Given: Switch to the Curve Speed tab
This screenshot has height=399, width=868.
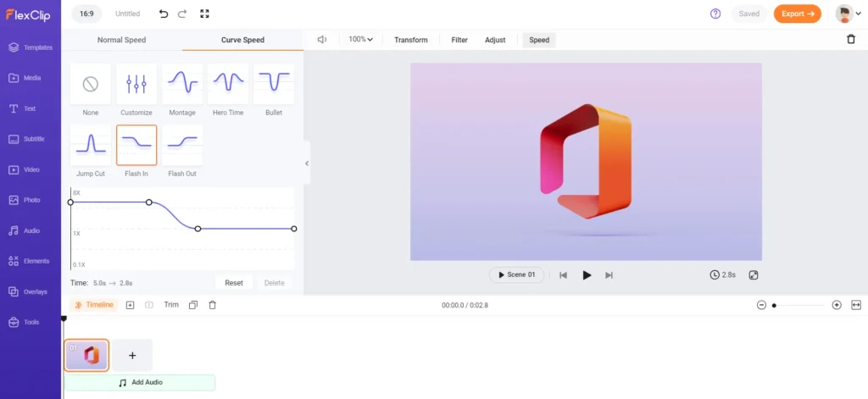Looking at the screenshot, I should (x=242, y=40).
